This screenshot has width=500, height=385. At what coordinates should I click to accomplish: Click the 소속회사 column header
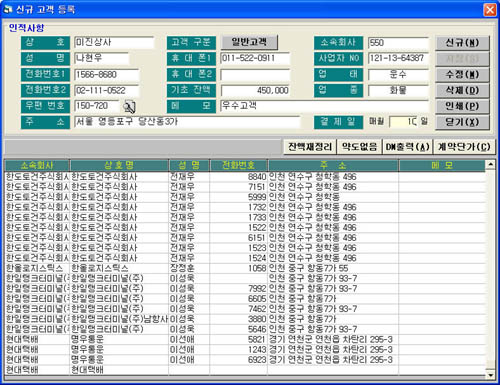click(37, 165)
